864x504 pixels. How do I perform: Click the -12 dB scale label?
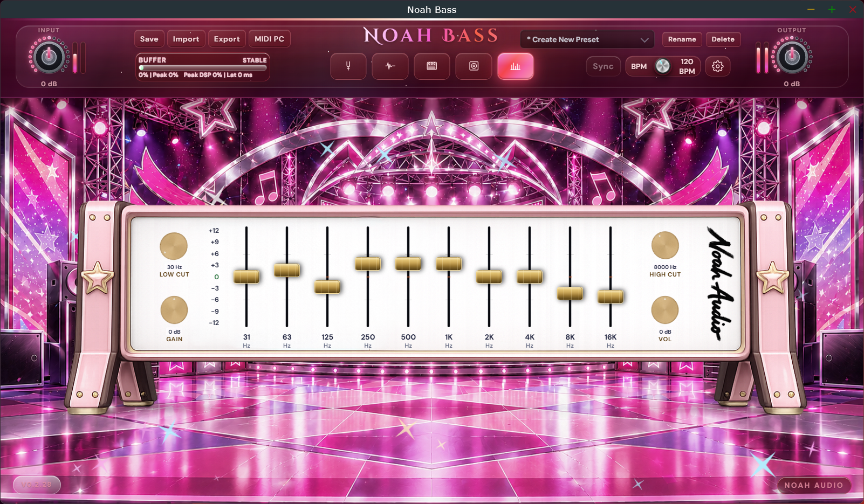tap(214, 323)
